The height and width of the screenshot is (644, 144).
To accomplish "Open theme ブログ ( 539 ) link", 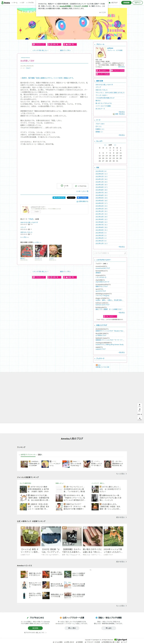I will click(100, 124).
